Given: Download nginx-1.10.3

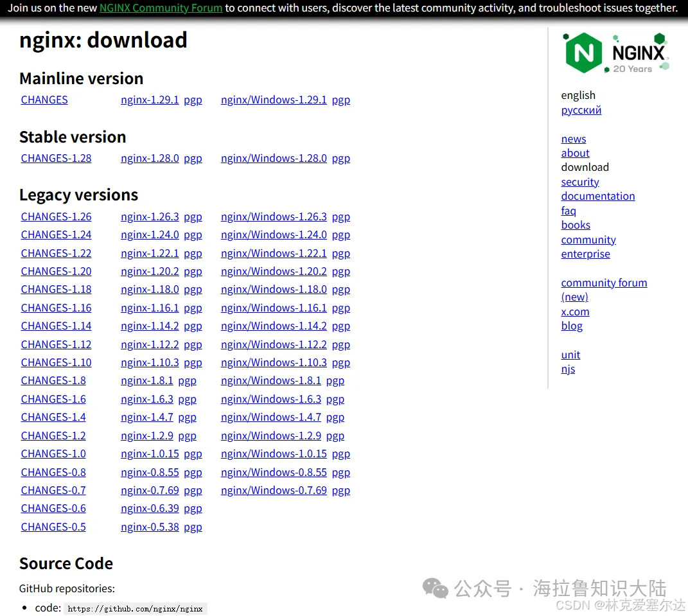Looking at the screenshot, I should [x=150, y=362].
